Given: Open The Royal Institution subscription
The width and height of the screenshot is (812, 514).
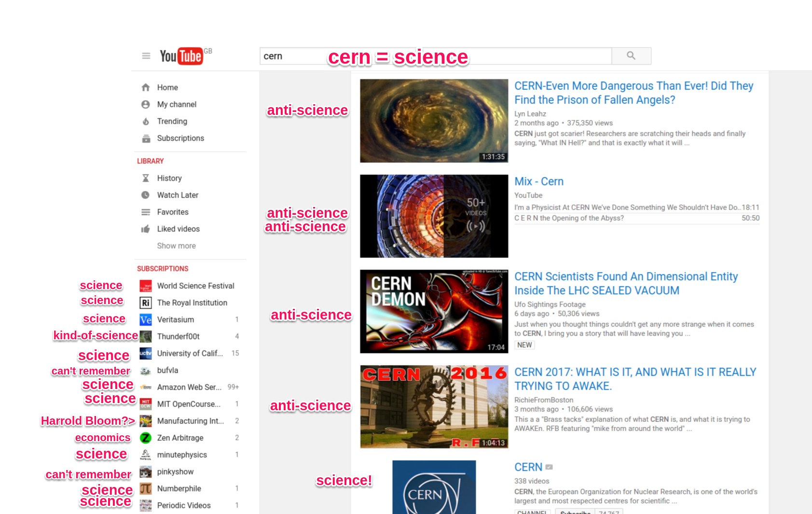Looking at the screenshot, I should 192,303.
